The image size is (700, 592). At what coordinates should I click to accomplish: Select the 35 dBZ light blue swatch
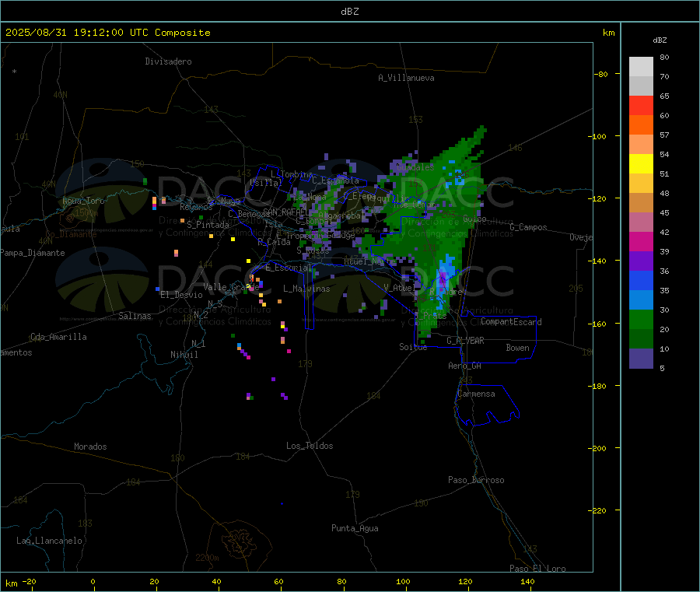tap(641, 300)
